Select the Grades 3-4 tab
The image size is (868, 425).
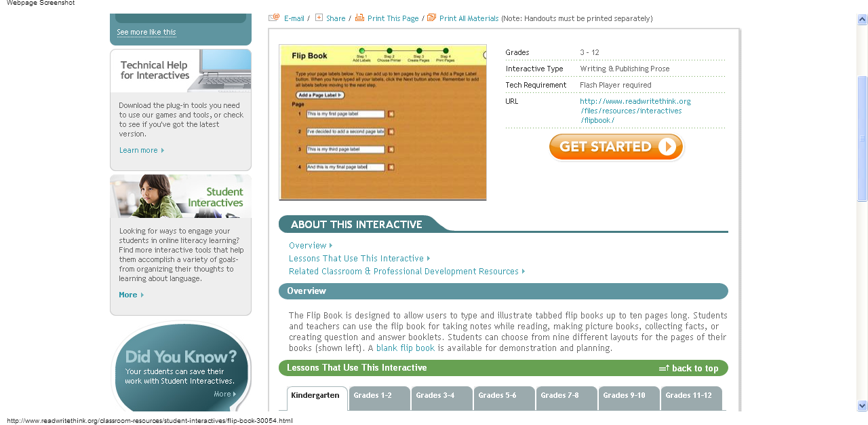442,399
